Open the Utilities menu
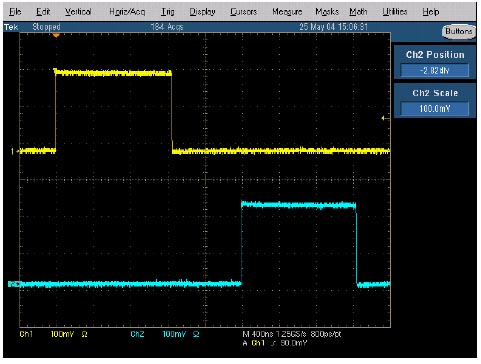The height and width of the screenshot is (364, 481). [x=395, y=12]
